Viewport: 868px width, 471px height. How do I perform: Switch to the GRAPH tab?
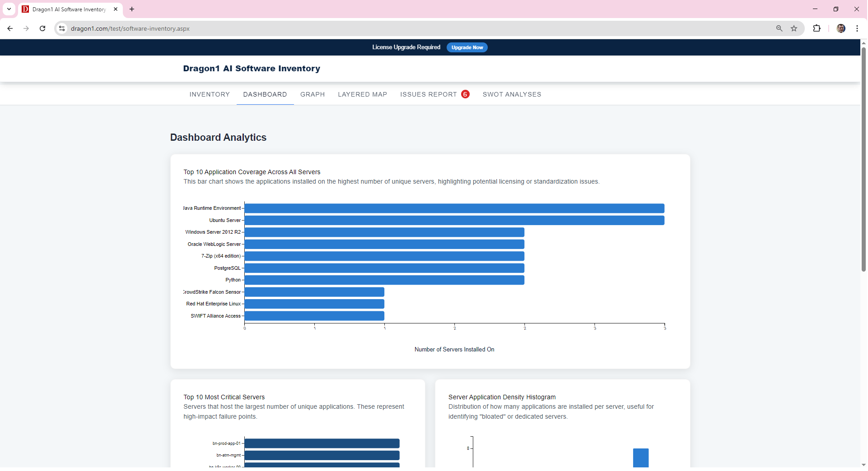point(312,94)
